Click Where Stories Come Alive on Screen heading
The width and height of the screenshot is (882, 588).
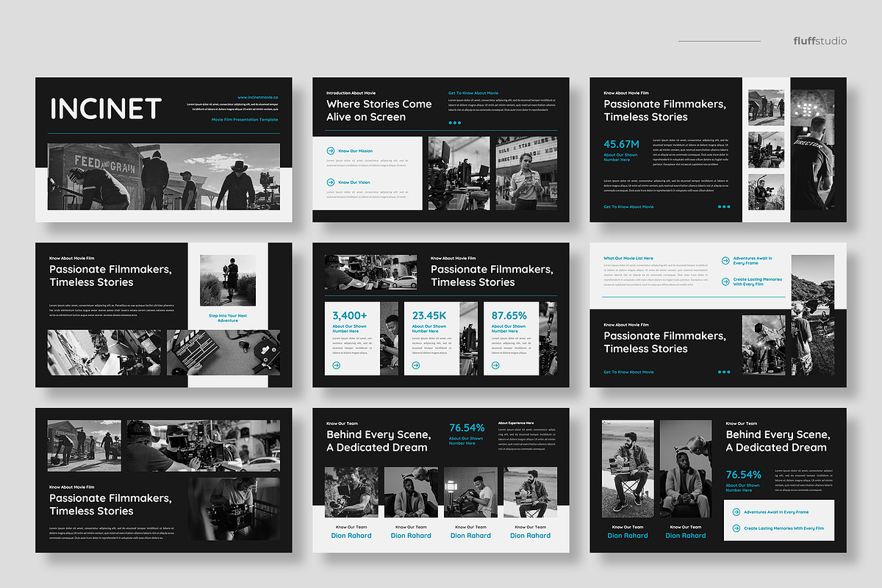point(379,110)
